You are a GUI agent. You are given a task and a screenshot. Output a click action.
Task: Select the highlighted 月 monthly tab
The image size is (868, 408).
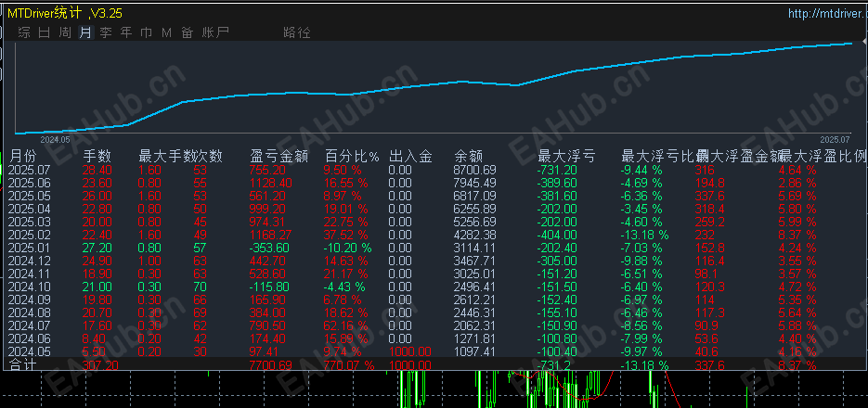click(85, 32)
